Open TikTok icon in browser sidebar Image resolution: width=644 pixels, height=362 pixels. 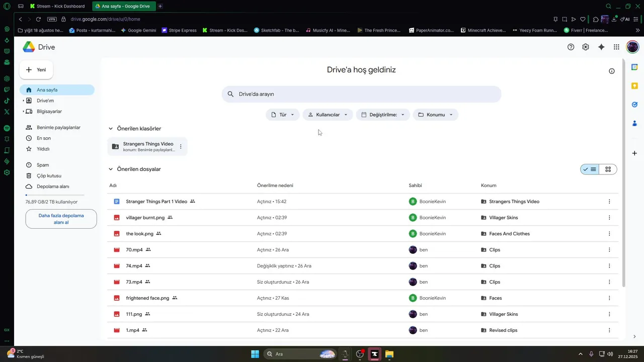tap(7, 101)
